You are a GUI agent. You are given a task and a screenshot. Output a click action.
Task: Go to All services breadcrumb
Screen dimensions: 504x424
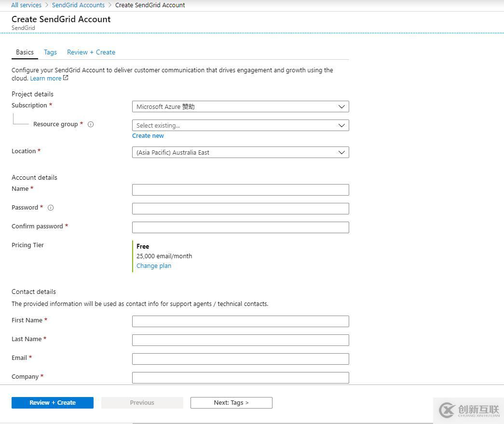pyautogui.click(x=26, y=5)
